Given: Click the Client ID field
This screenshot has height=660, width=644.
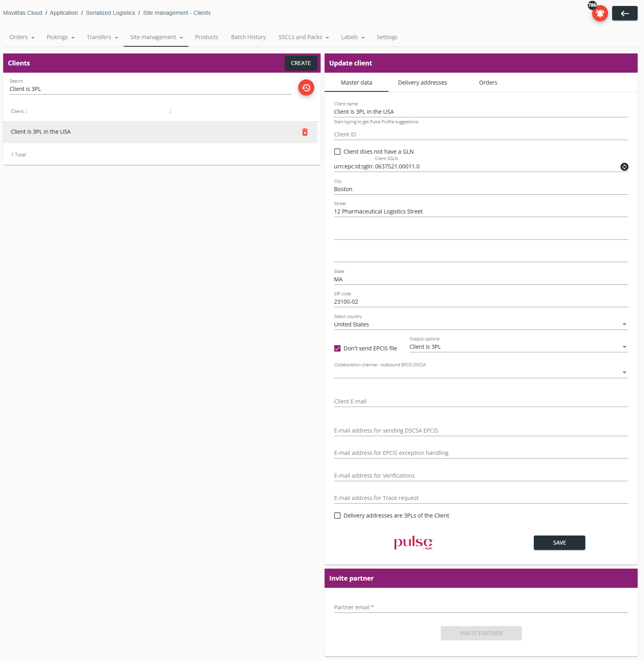Looking at the screenshot, I should point(481,134).
